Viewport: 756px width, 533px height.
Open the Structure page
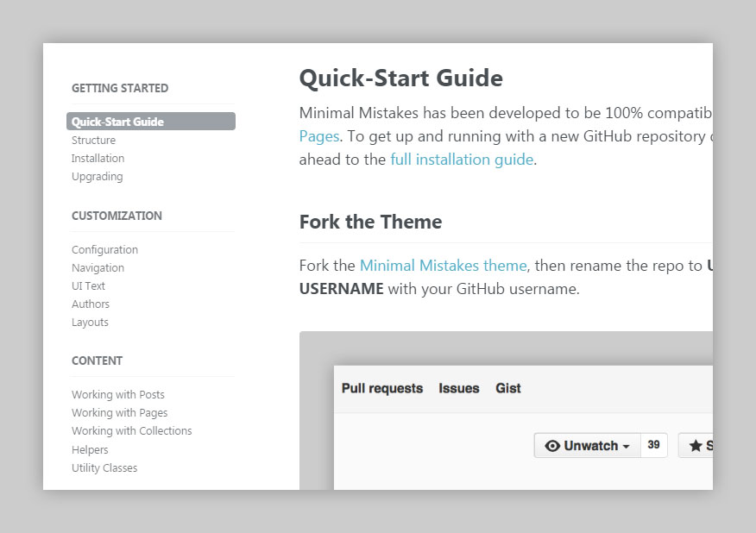click(x=93, y=140)
